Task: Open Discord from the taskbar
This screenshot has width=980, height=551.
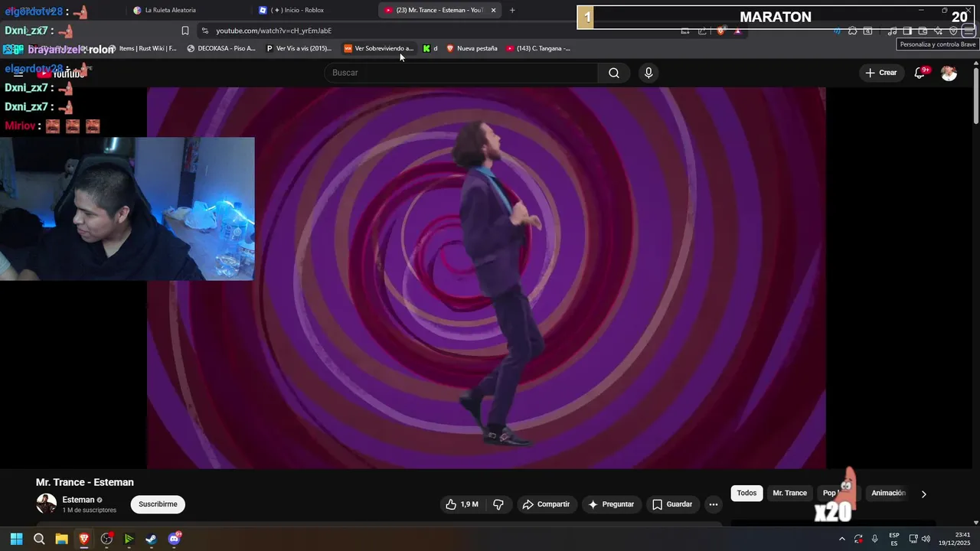Action: click(174, 539)
